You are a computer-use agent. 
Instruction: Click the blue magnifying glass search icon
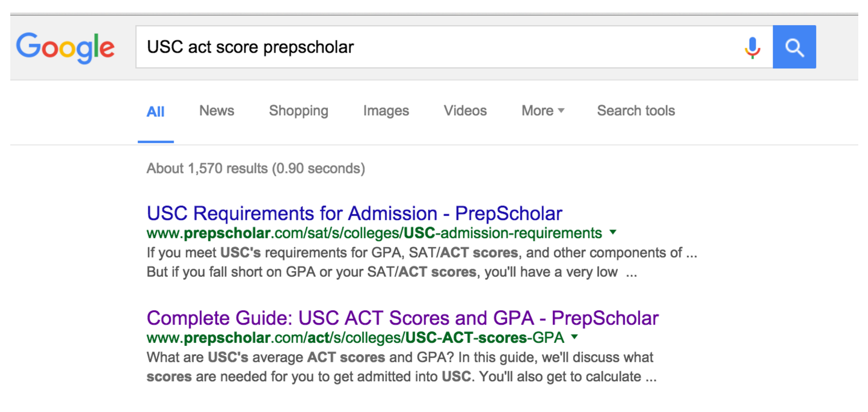pos(794,47)
